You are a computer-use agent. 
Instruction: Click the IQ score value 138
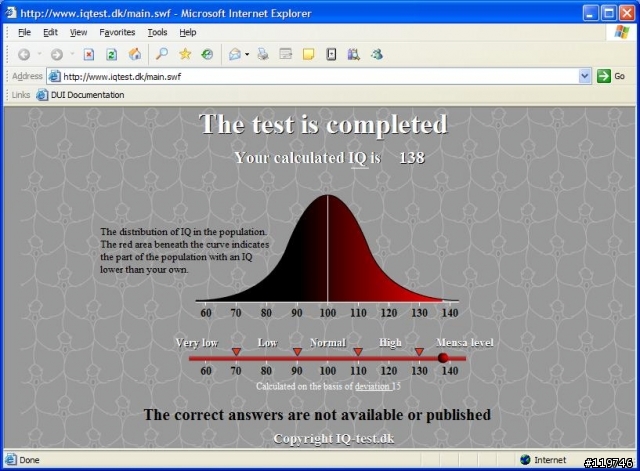point(412,158)
